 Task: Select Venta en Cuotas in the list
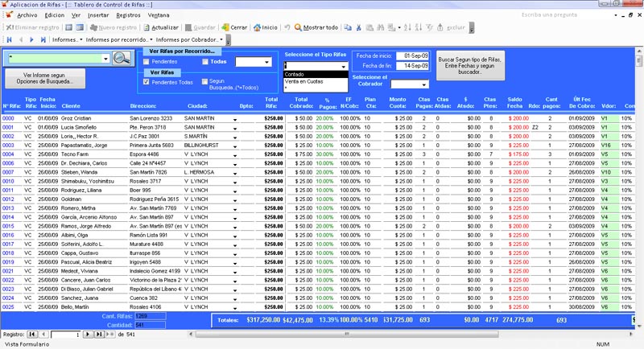[316, 81]
